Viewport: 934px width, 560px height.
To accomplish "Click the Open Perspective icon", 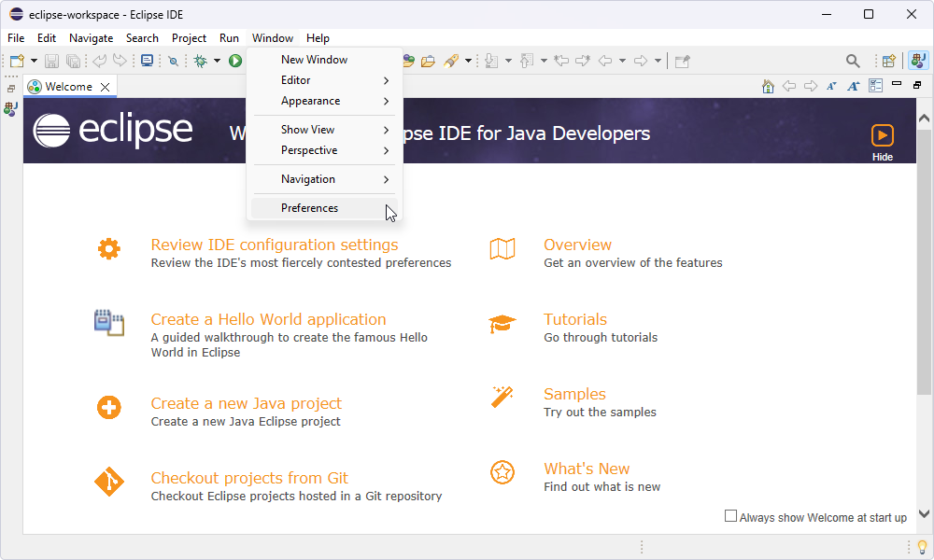I will pyautogui.click(x=889, y=61).
